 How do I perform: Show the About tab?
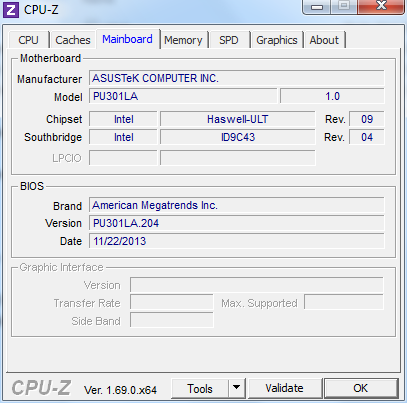(x=324, y=40)
